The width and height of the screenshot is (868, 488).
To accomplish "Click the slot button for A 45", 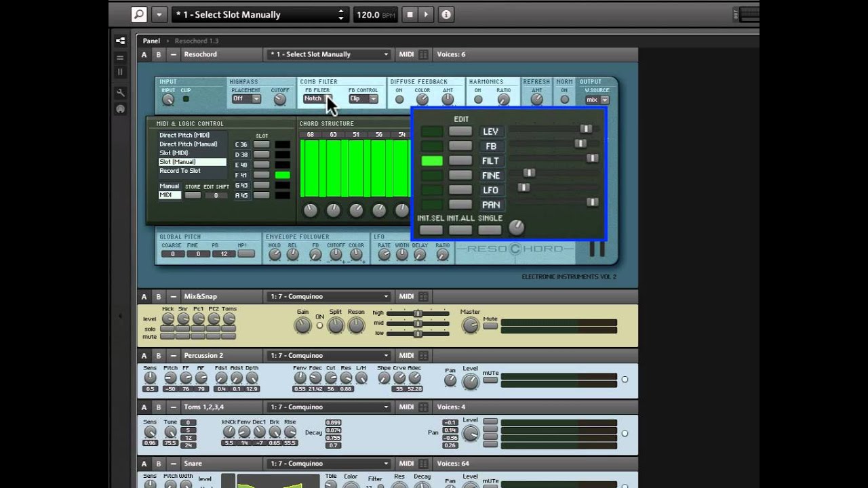I will 261,195.
